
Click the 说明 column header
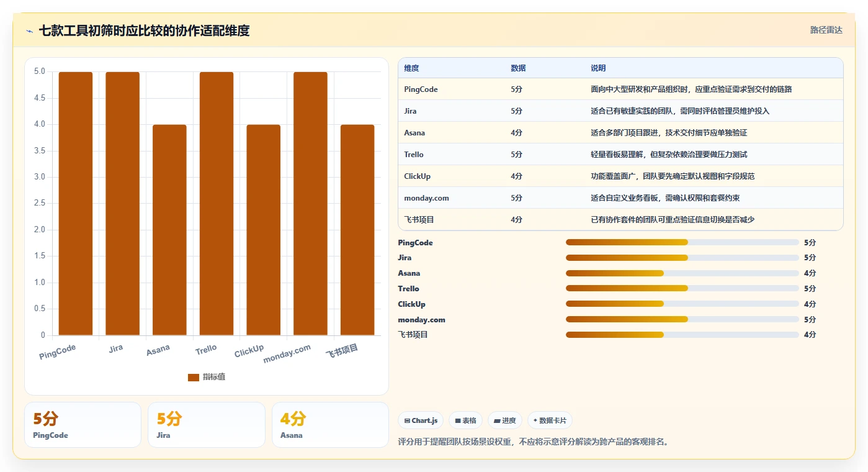tap(598, 68)
